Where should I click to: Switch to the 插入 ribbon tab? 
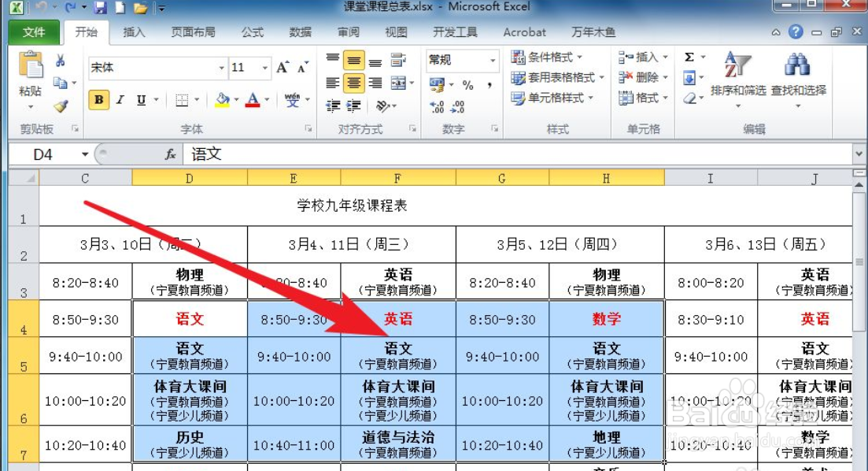(133, 32)
